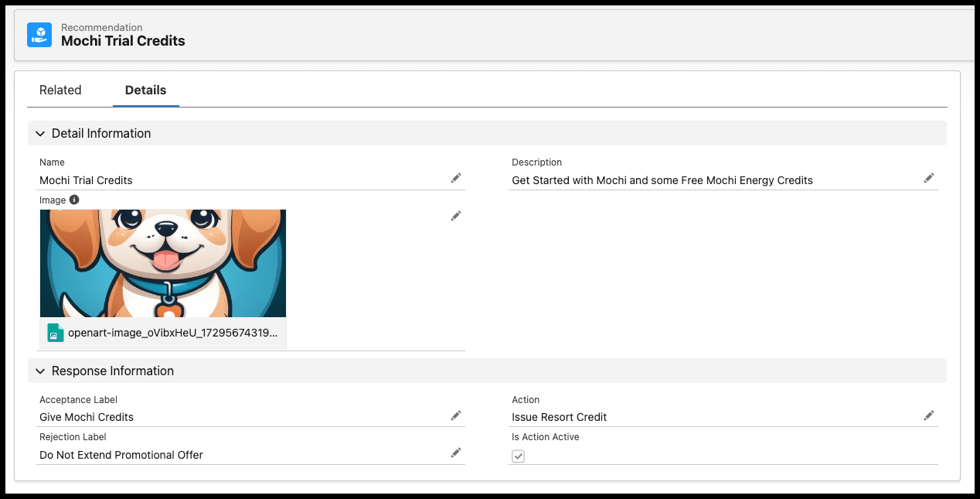
Task: Click the 'Recommendation' label in the header
Action: pos(102,27)
